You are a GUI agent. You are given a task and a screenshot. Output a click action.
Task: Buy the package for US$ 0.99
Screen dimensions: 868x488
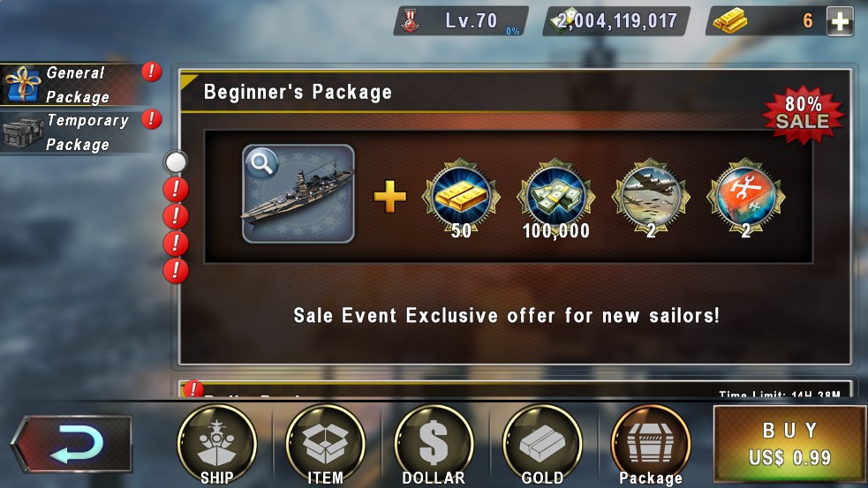[789, 444]
